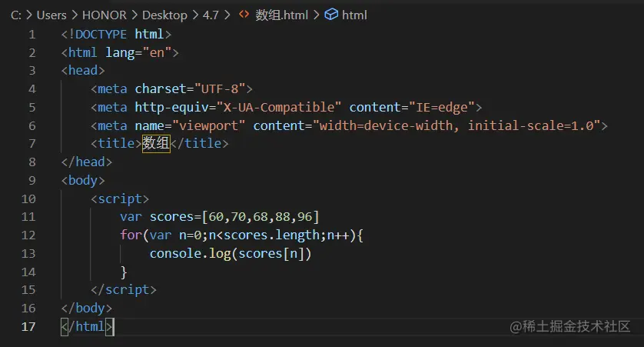Expand chevron after 'Desktop' in the breadcrumb

(195, 15)
